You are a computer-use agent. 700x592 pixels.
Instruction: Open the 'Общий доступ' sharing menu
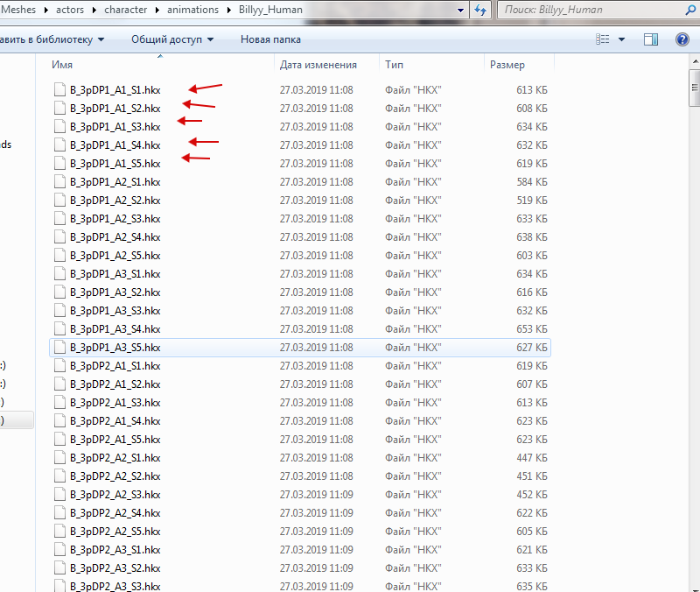171,39
